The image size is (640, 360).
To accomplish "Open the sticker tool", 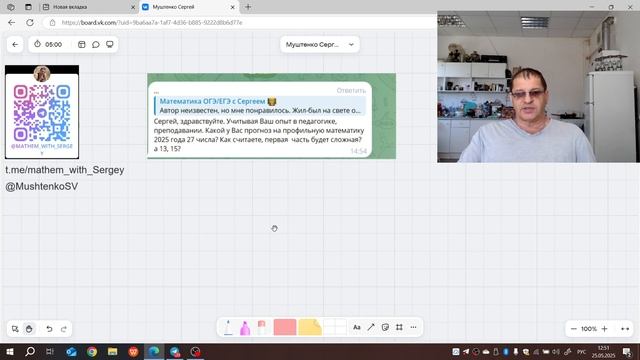I will (x=385, y=327).
